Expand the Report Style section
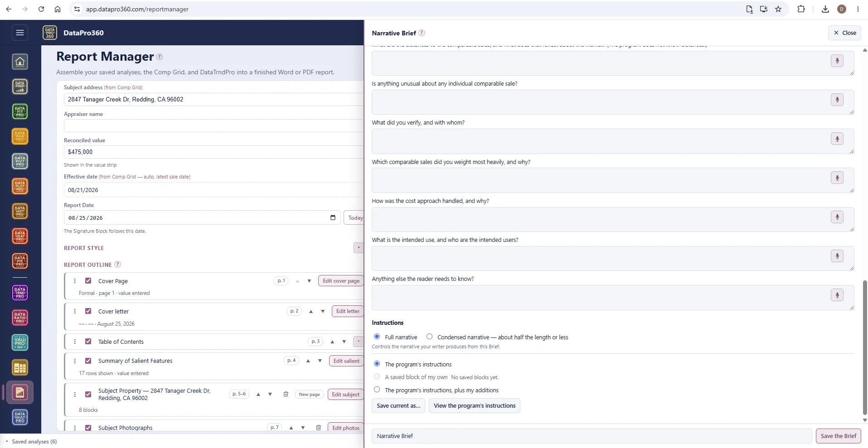The width and height of the screenshot is (868, 448). coord(358,248)
